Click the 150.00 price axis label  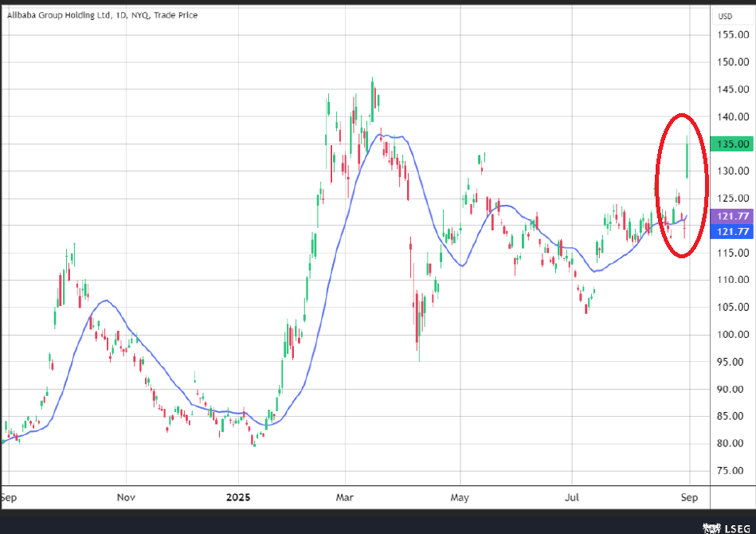733,62
